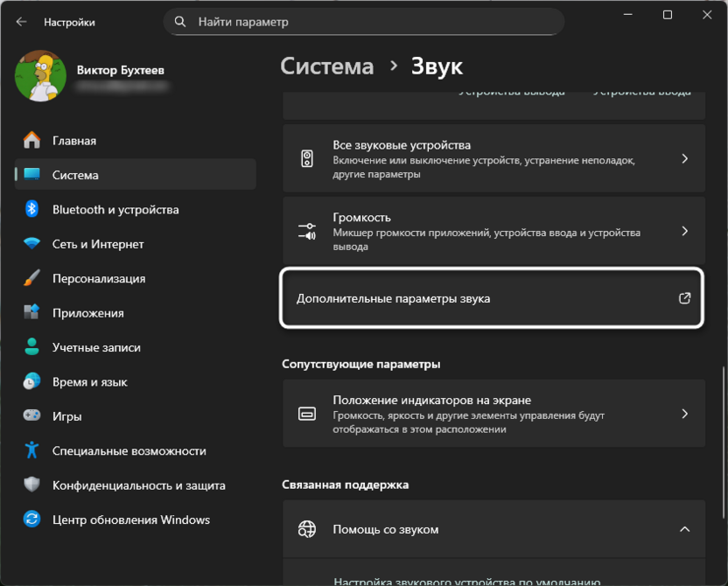Click Виктор Бухтеев's profile avatar
Screen dimensions: 728x586
point(41,76)
